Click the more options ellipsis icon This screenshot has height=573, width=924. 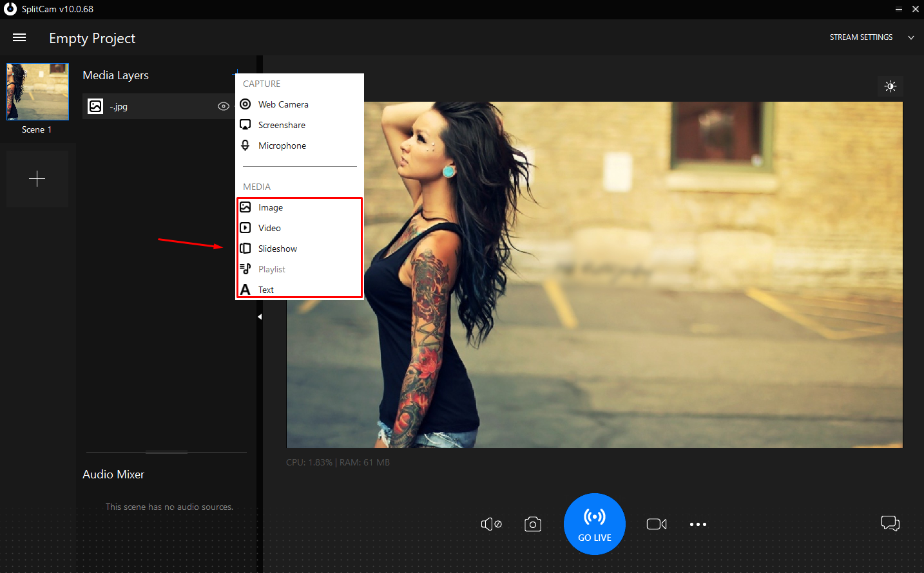tap(698, 523)
